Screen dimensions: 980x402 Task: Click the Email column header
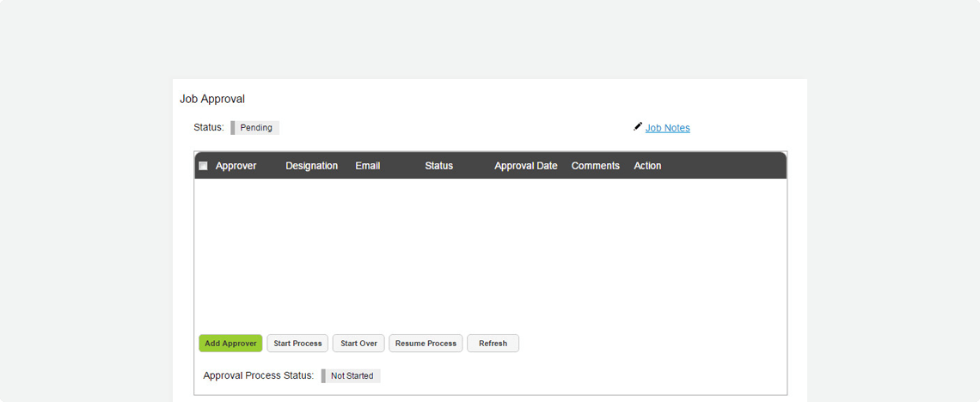(367, 166)
